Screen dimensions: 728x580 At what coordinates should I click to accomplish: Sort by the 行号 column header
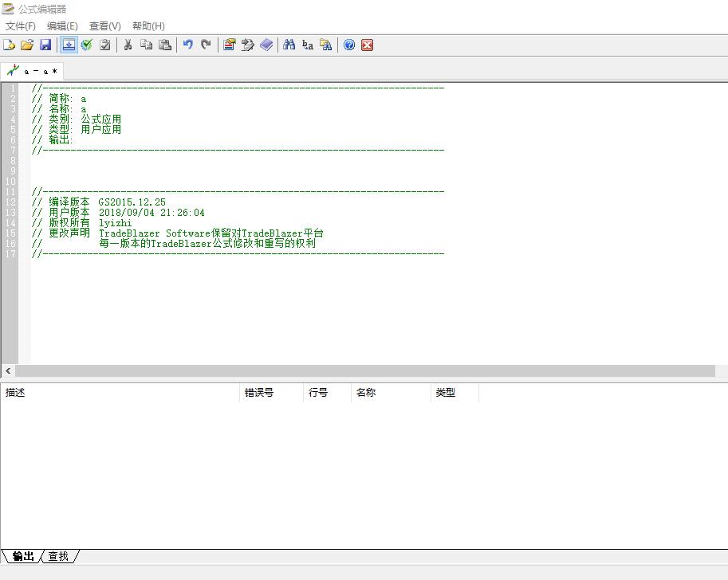(x=328, y=393)
